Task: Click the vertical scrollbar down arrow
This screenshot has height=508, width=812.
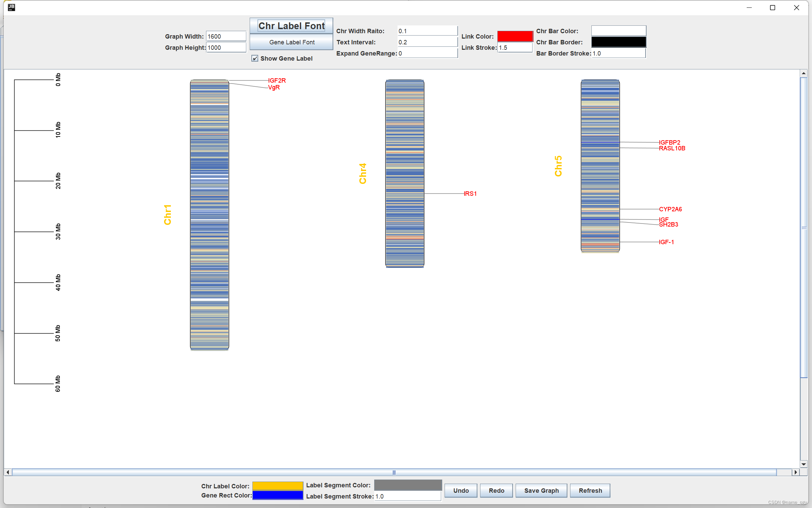Action: [x=804, y=464]
